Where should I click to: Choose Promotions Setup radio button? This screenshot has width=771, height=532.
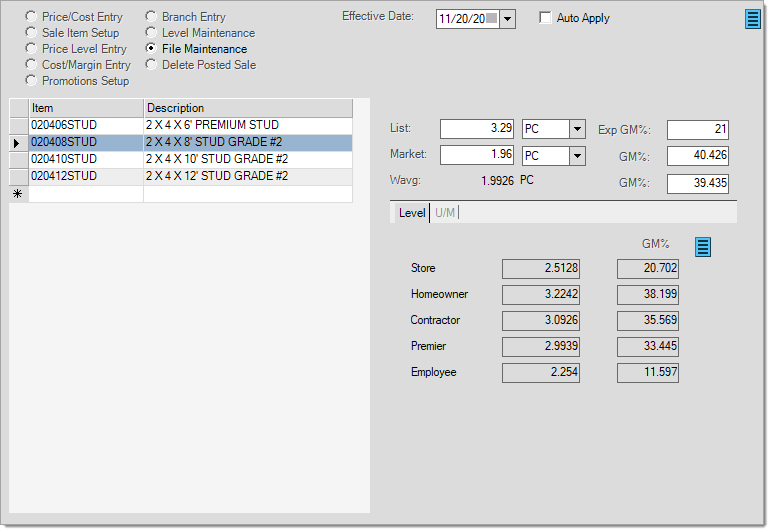point(31,80)
